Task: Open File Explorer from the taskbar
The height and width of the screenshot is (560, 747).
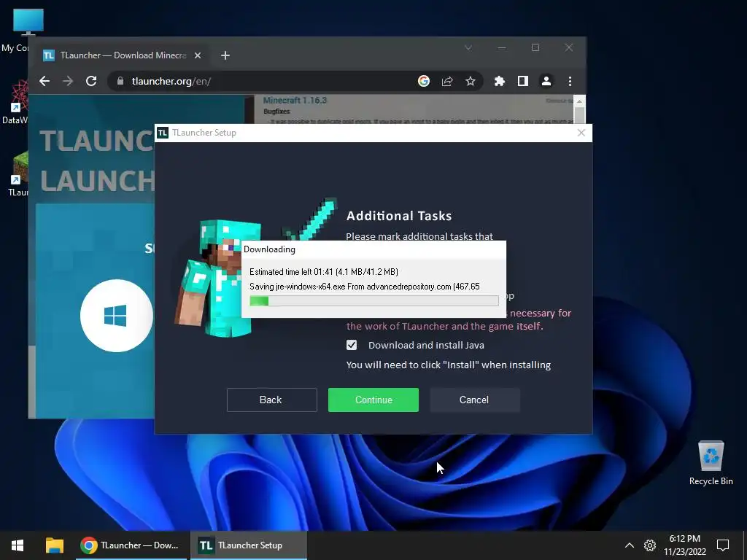Action: pos(54,545)
